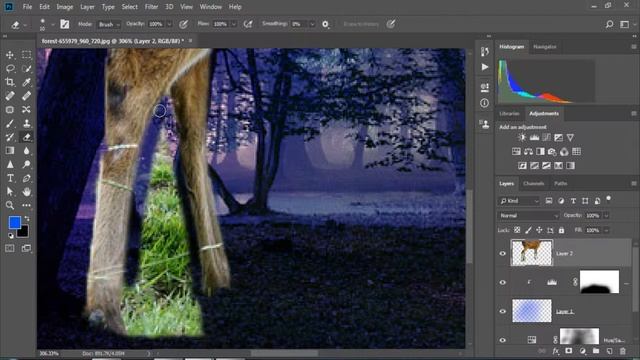Switch to the Channels tab

point(533,184)
